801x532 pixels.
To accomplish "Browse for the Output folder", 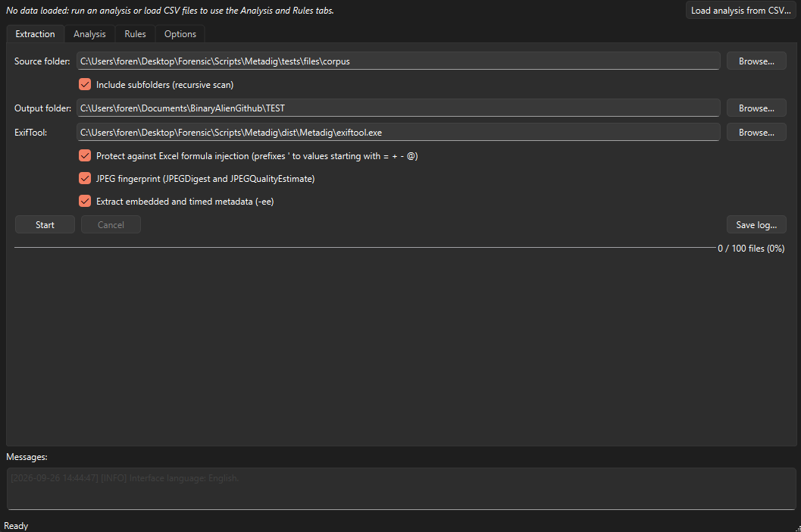I will pos(756,108).
